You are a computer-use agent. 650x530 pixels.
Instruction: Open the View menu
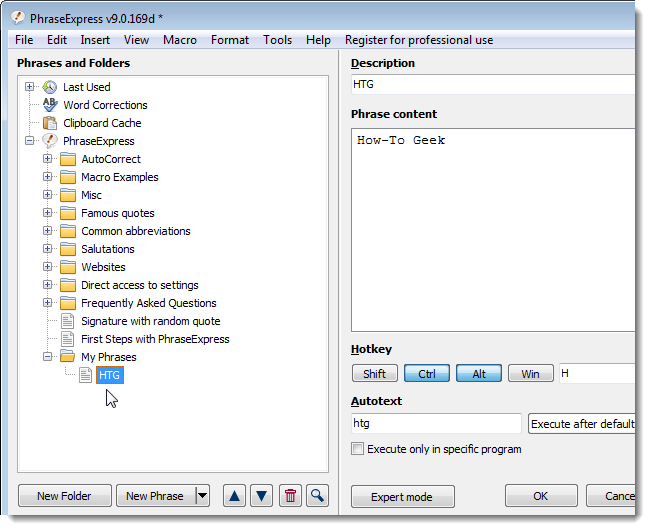[x=136, y=40]
